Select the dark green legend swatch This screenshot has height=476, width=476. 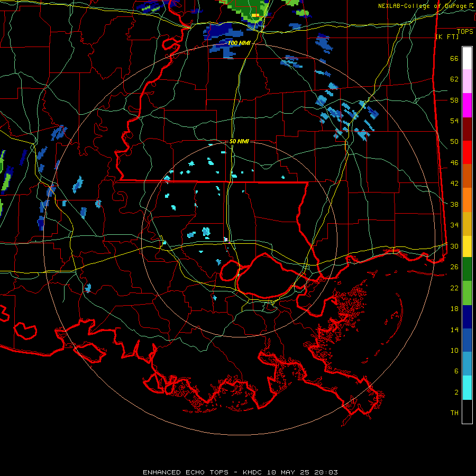pyautogui.click(x=467, y=269)
